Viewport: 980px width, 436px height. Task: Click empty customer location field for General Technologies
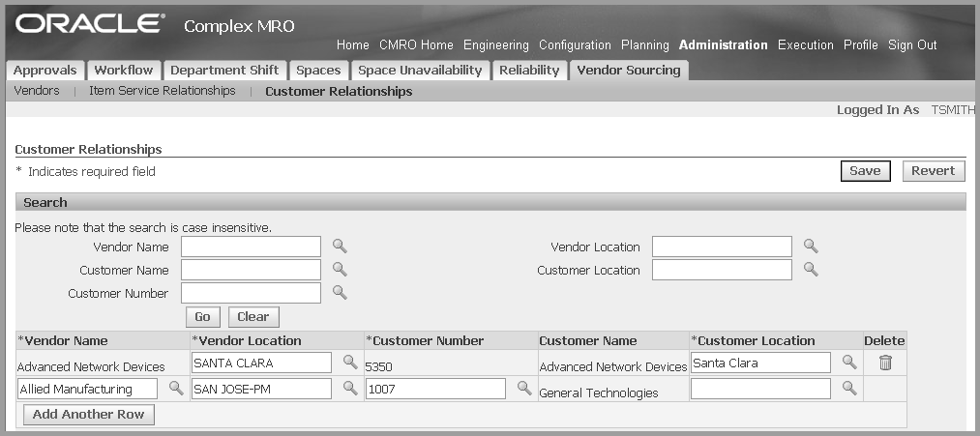pyautogui.click(x=760, y=389)
